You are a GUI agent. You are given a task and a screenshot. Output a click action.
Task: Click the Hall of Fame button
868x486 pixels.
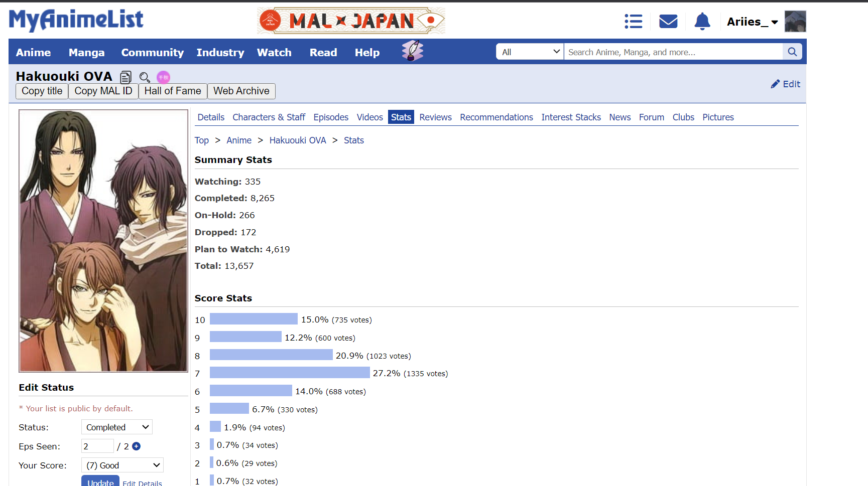click(173, 91)
